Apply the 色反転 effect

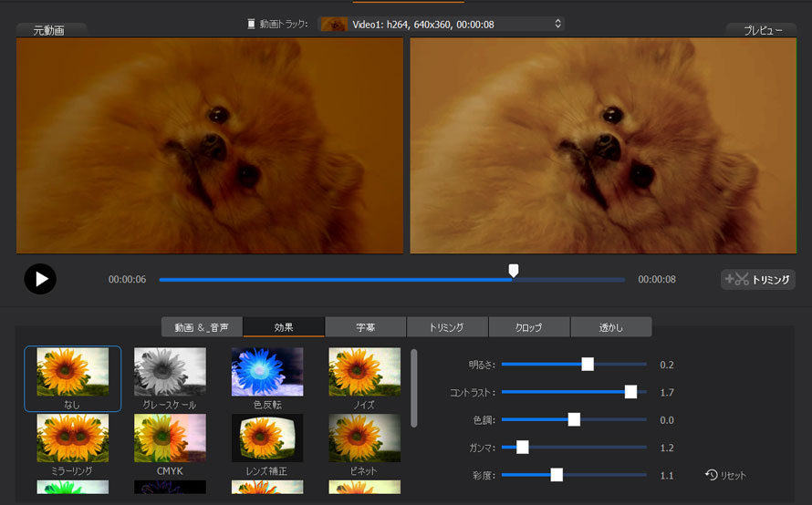click(267, 372)
